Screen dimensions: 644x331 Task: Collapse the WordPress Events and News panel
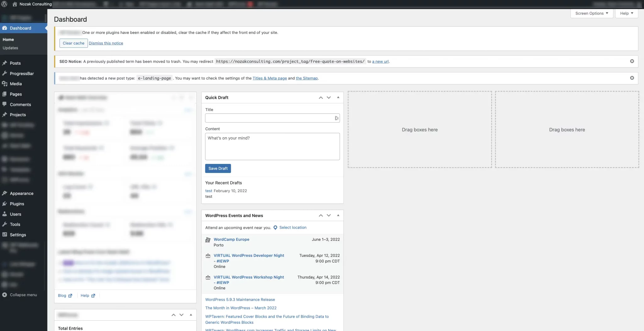(x=338, y=215)
